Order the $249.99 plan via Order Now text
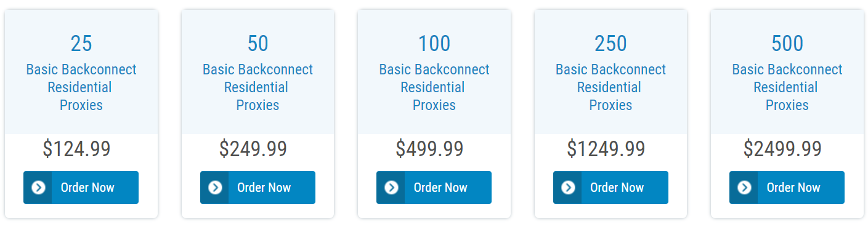This screenshot has width=868, height=225. click(x=264, y=187)
